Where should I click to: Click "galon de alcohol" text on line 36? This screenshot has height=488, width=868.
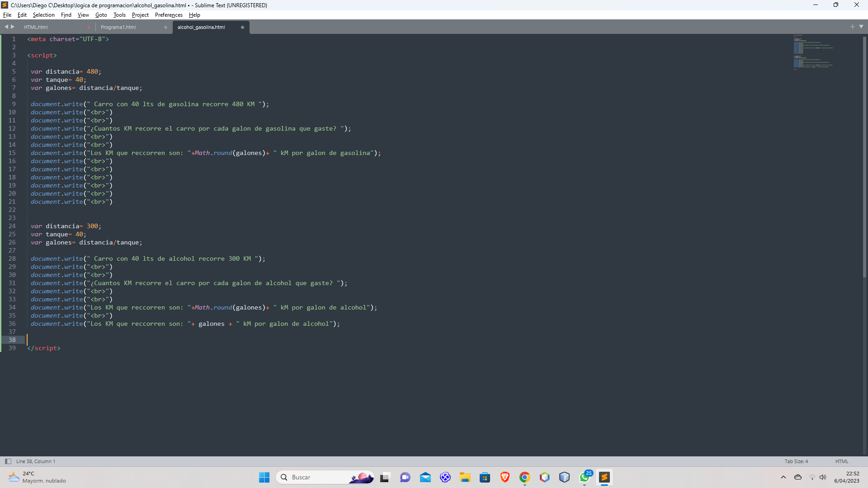(x=299, y=324)
